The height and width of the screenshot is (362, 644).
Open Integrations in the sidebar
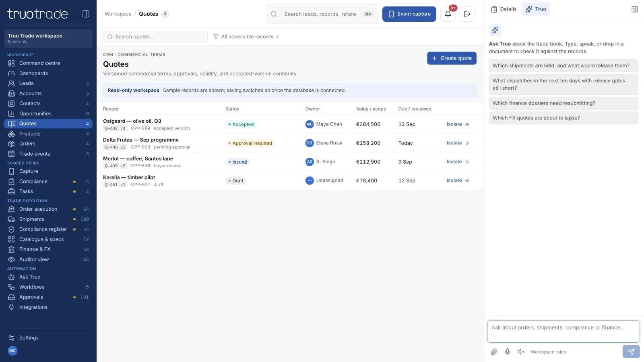point(48,307)
